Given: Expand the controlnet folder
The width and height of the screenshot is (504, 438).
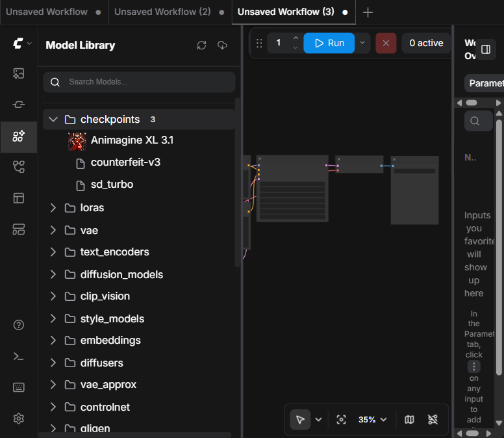Looking at the screenshot, I should 53,407.
